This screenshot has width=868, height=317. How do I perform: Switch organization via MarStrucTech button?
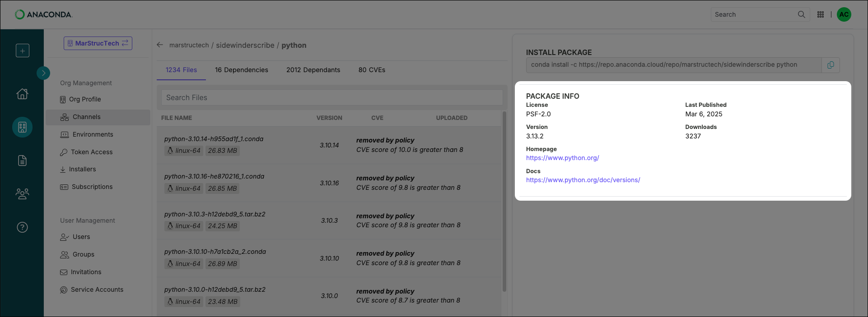(x=98, y=43)
